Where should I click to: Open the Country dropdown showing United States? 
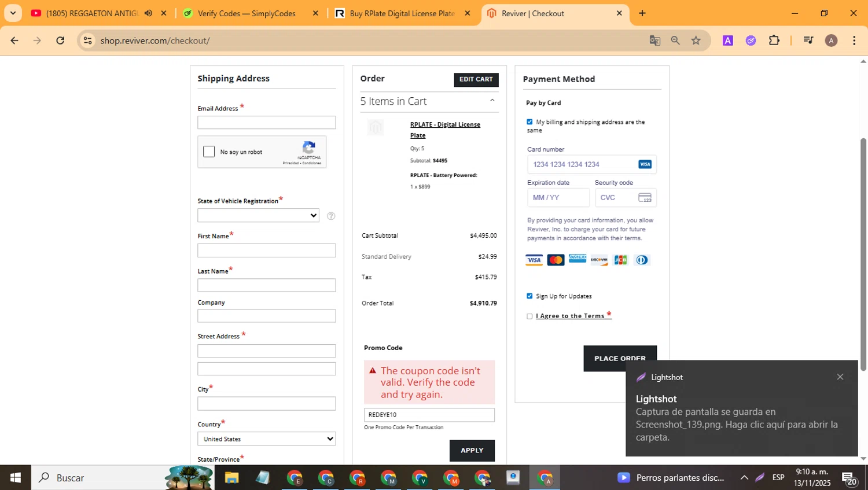point(267,439)
